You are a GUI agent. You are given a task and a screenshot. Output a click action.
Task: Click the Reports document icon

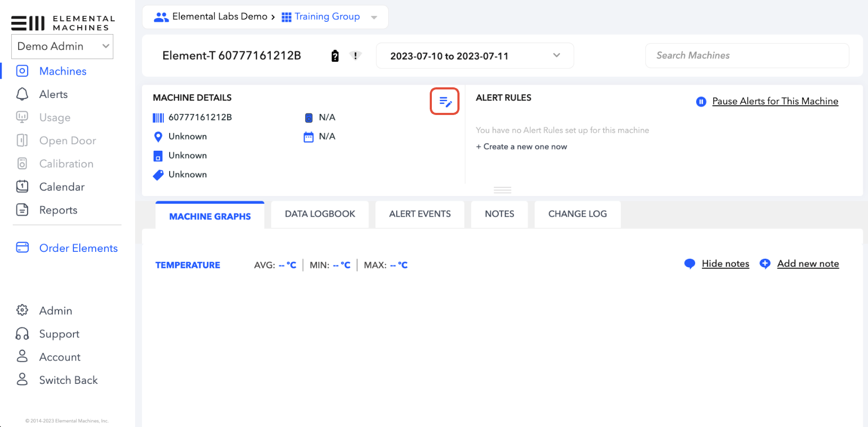pos(22,210)
